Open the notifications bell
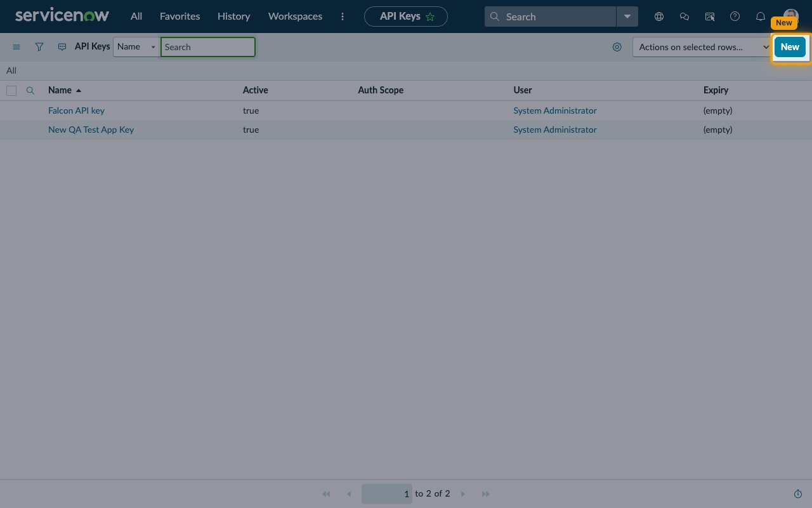 tap(761, 17)
